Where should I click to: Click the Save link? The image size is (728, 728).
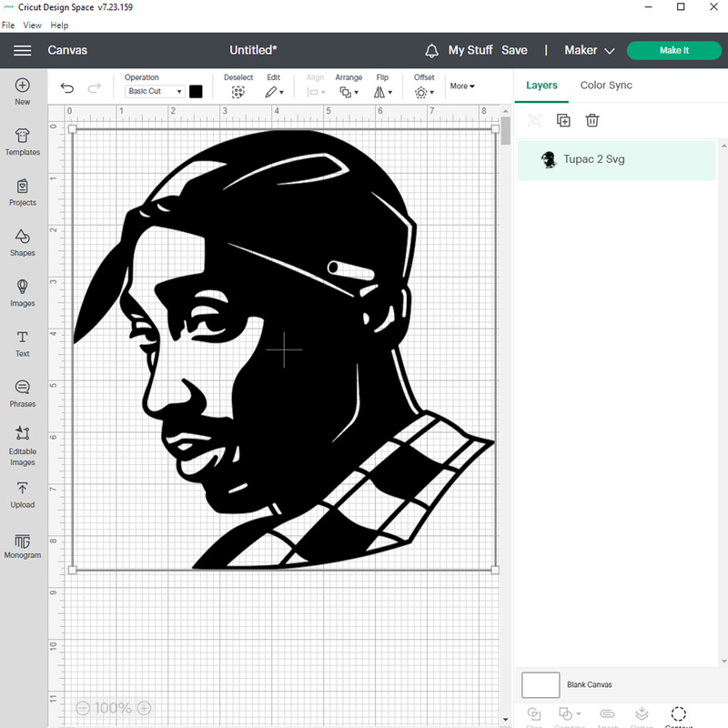[514, 50]
